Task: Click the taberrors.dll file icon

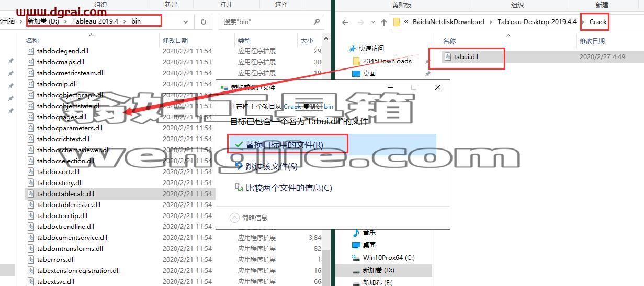Action: 32,260
